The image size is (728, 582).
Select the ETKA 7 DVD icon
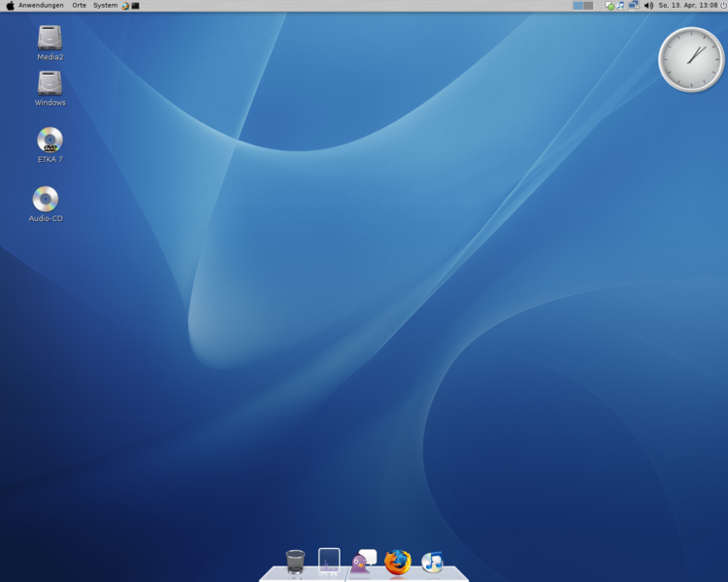tap(50, 145)
